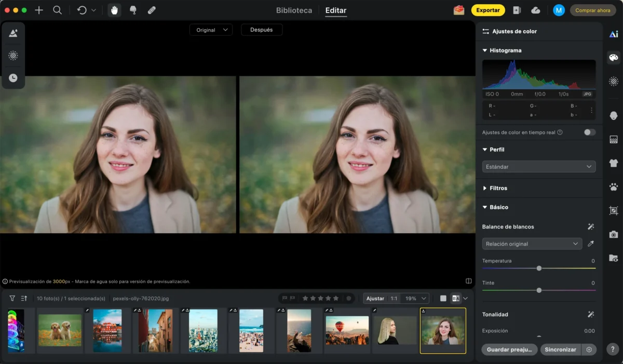Open the color palette adjustments panel icon
This screenshot has height=364, width=623.
coord(614,58)
